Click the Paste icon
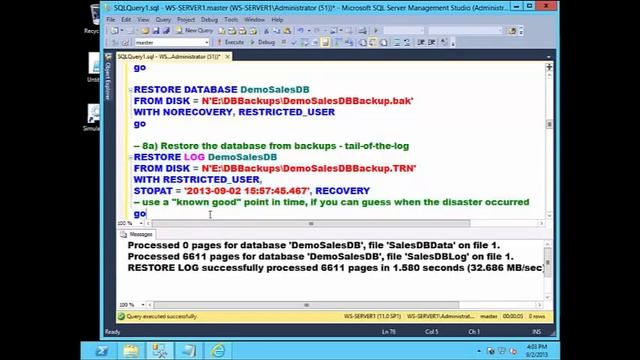640x360 pixels. 287,31
